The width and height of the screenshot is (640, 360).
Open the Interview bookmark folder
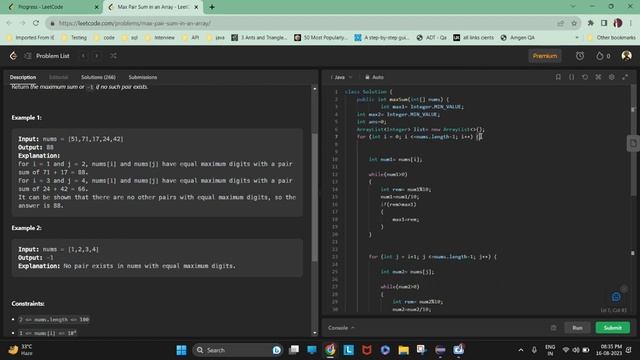160,38
